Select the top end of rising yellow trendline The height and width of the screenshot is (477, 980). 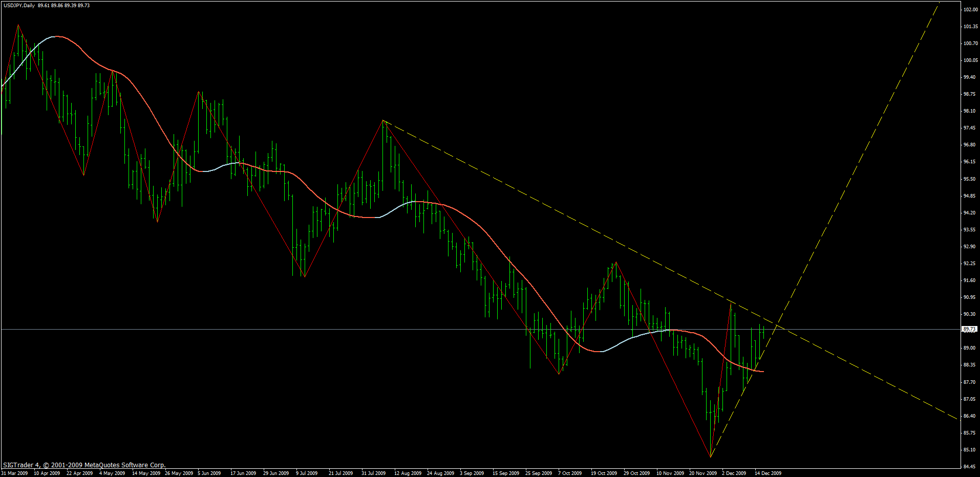[x=939, y=3]
